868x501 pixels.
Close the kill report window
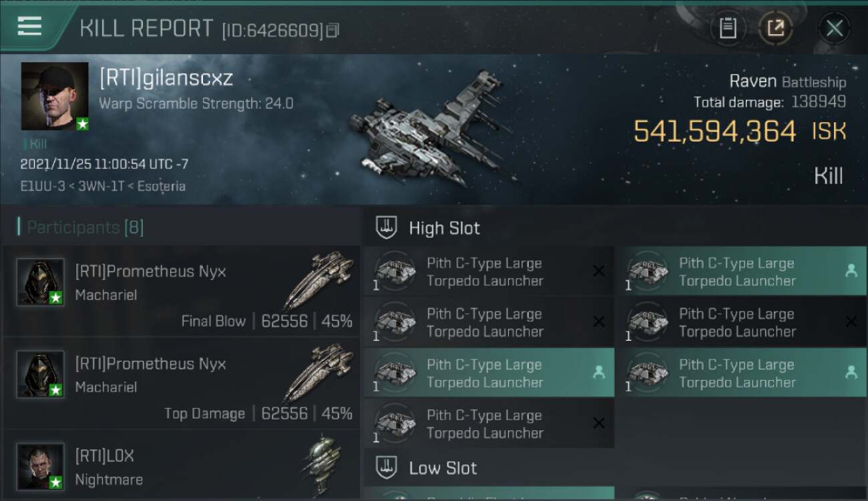point(834,28)
